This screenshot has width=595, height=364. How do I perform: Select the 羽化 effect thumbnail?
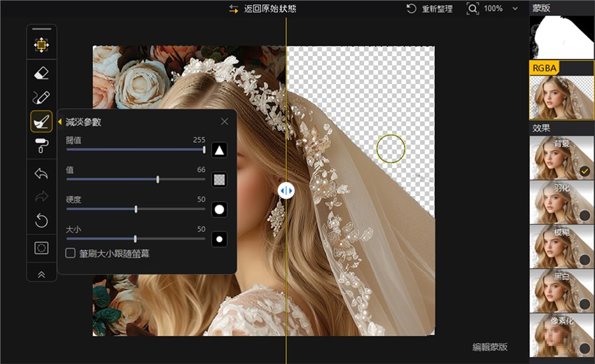(561, 202)
